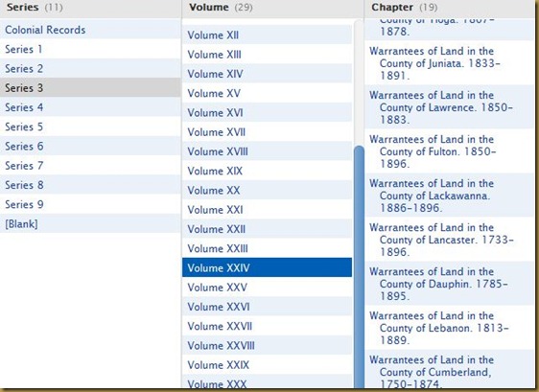Click the Chapter column header
The image size is (539, 392).
449,8
